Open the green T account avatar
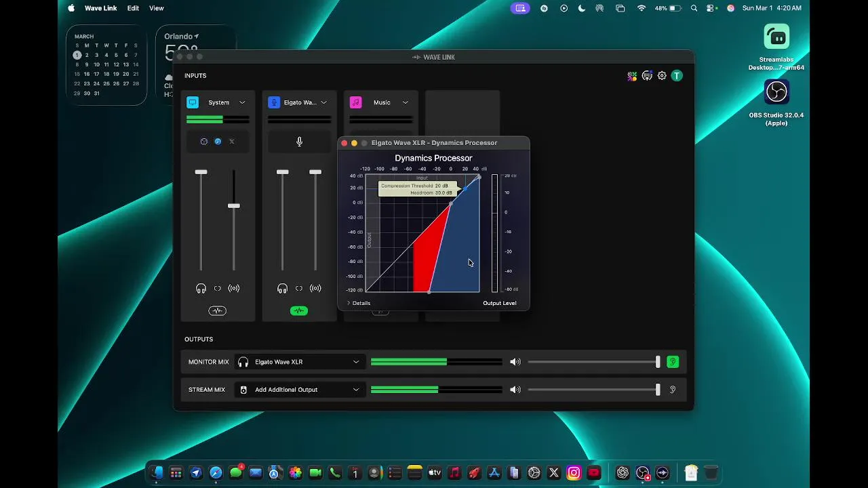The height and width of the screenshot is (488, 868). coord(677,76)
